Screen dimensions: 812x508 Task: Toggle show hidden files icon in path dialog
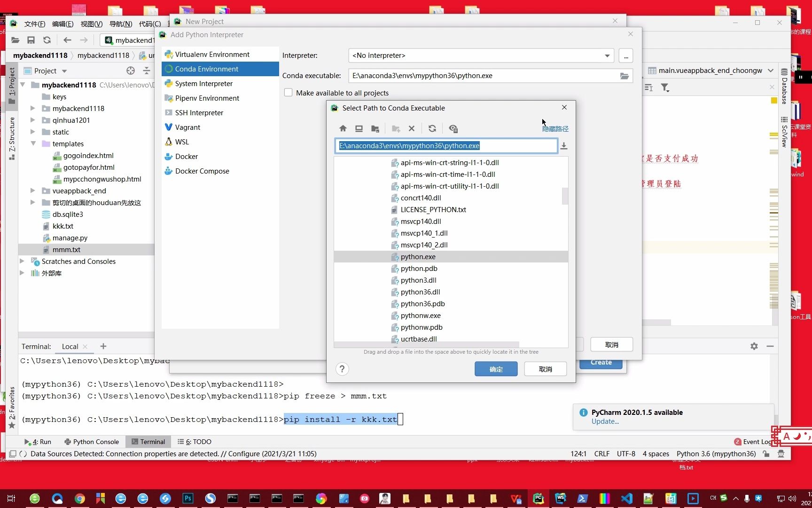pyautogui.click(x=453, y=128)
